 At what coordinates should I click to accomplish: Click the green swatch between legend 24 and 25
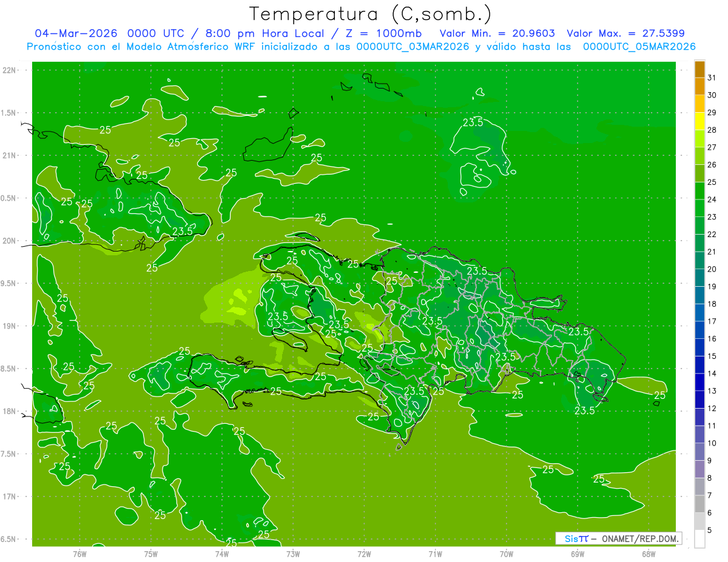point(699,190)
